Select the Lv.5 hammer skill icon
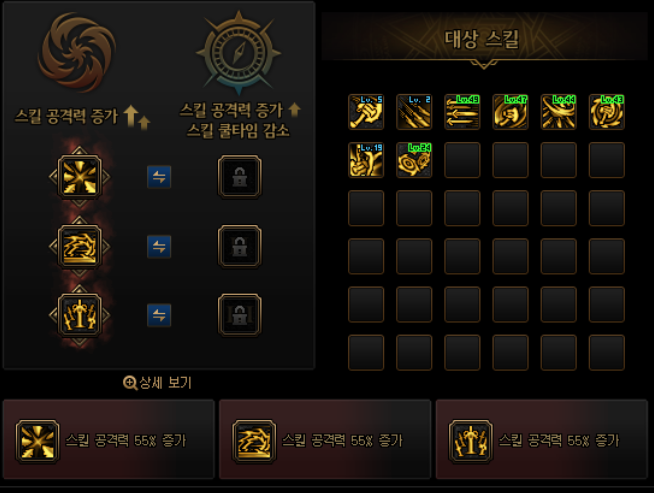 (366, 112)
